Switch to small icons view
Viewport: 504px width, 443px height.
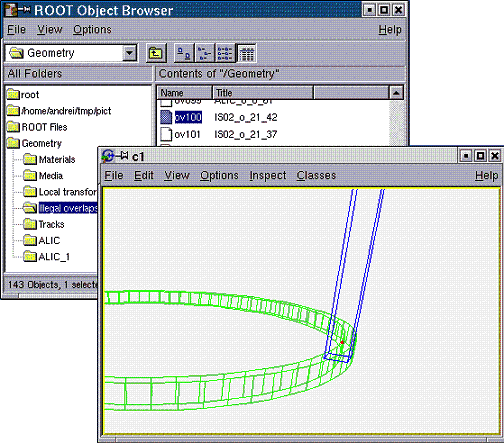point(204,53)
